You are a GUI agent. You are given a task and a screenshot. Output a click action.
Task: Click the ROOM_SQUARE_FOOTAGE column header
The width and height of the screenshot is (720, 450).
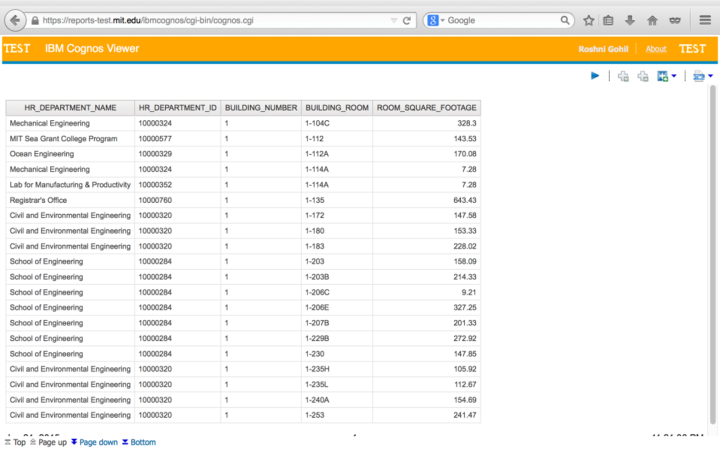(x=426, y=107)
